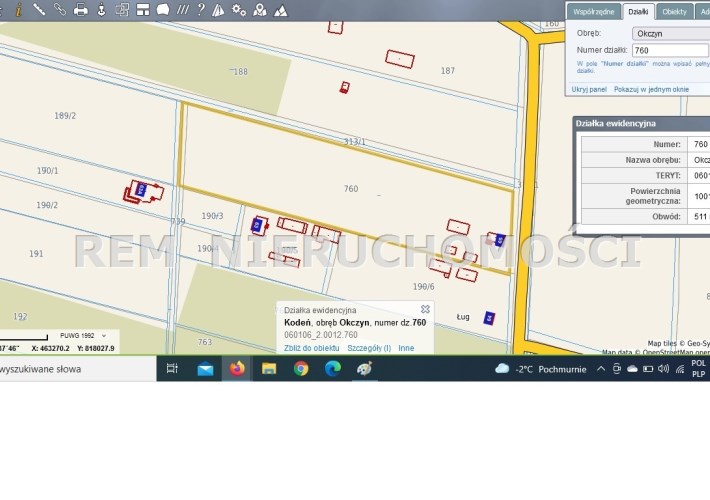The width and height of the screenshot is (710, 500).
Task: Select the ruler measure tool
Action: click(x=39, y=9)
